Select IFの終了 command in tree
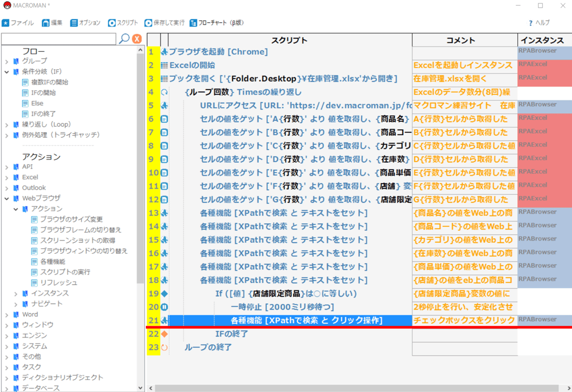The height and width of the screenshot is (392, 572). pyautogui.click(x=39, y=113)
